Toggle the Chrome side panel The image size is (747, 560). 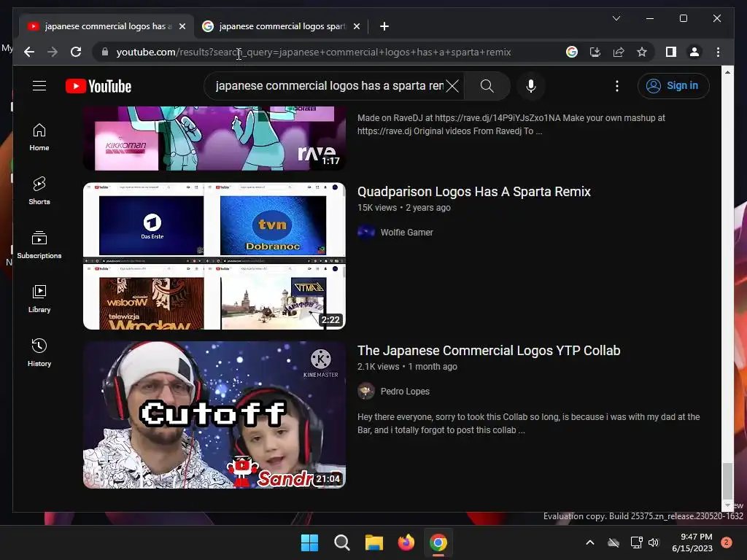click(671, 52)
